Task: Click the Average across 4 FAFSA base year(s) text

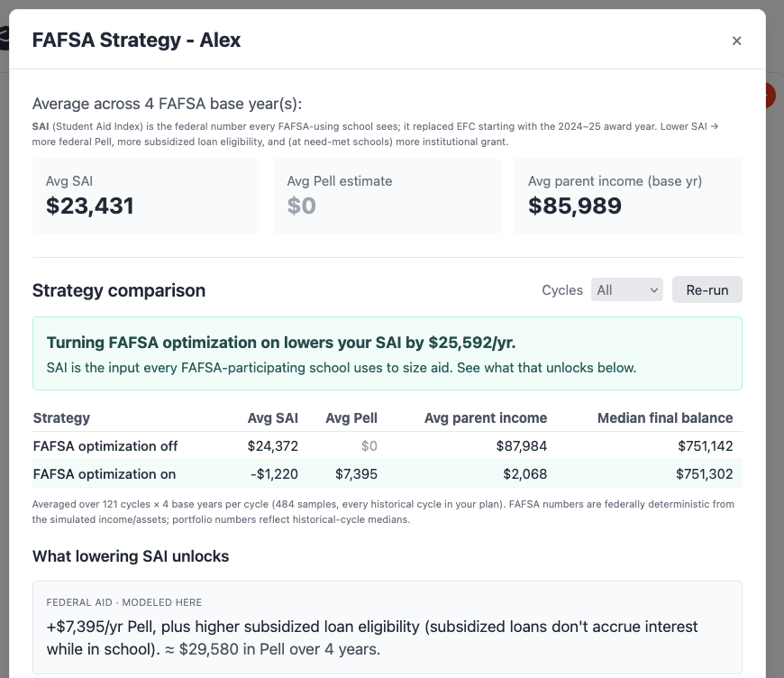Action: click(x=167, y=104)
